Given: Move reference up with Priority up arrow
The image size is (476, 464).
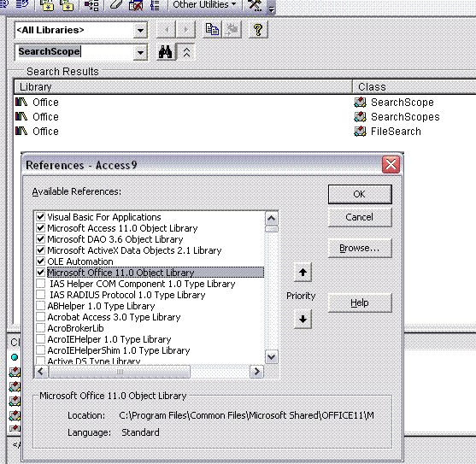Looking at the screenshot, I should pos(303,273).
